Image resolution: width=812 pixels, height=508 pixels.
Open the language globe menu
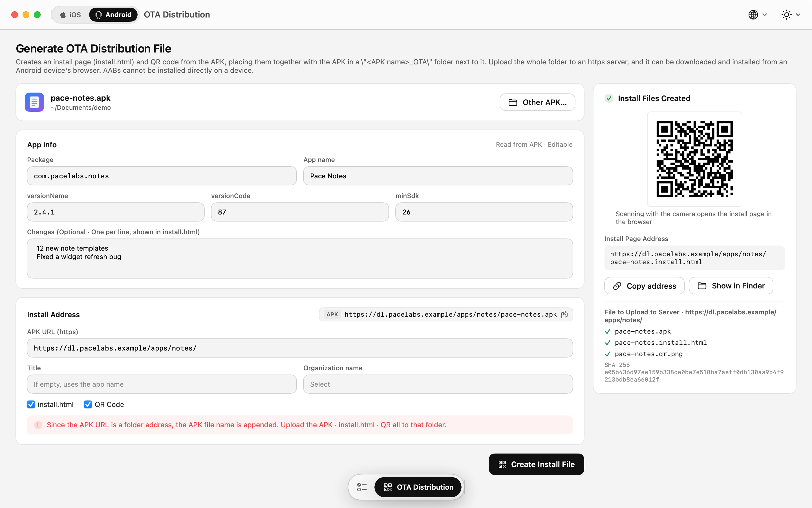757,15
